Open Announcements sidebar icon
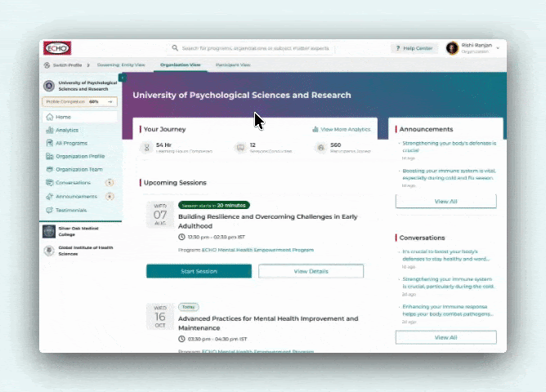546x392 pixels. (49, 197)
